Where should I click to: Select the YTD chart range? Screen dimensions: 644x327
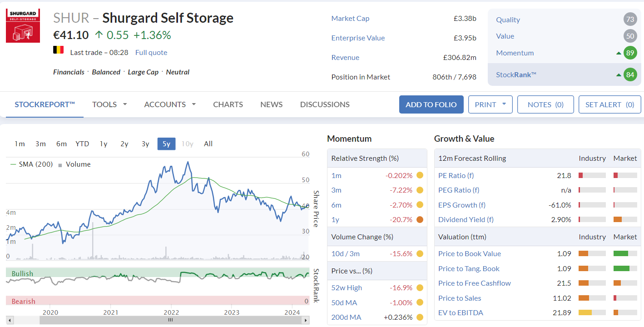82,144
